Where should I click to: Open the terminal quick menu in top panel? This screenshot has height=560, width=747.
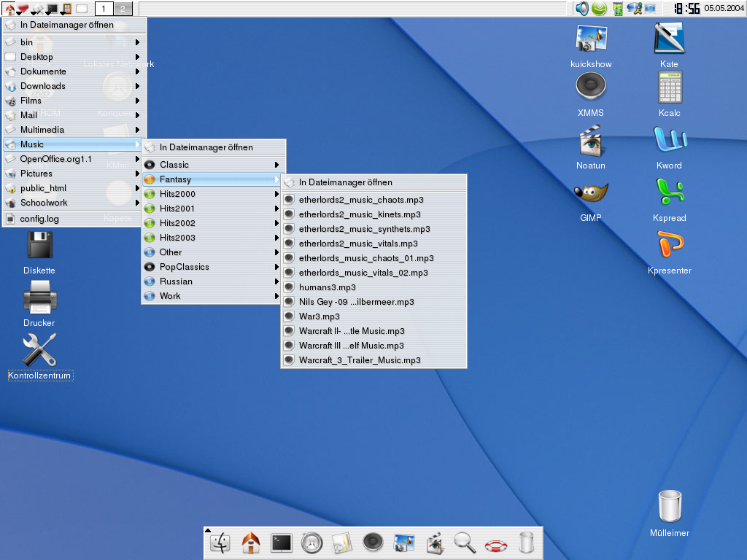click(52, 9)
